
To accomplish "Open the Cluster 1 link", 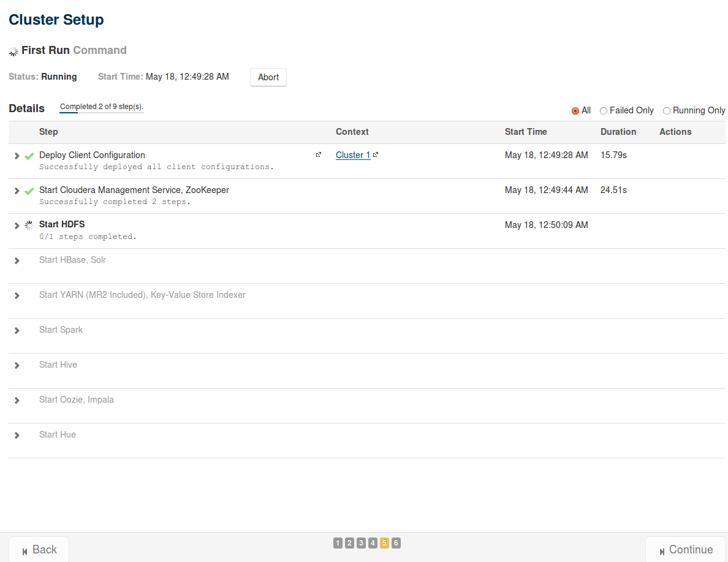I will [x=352, y=155].
